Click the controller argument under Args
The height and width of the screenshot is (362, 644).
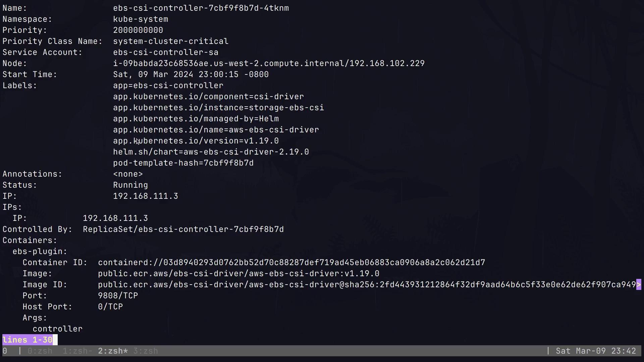click(57, 329)
